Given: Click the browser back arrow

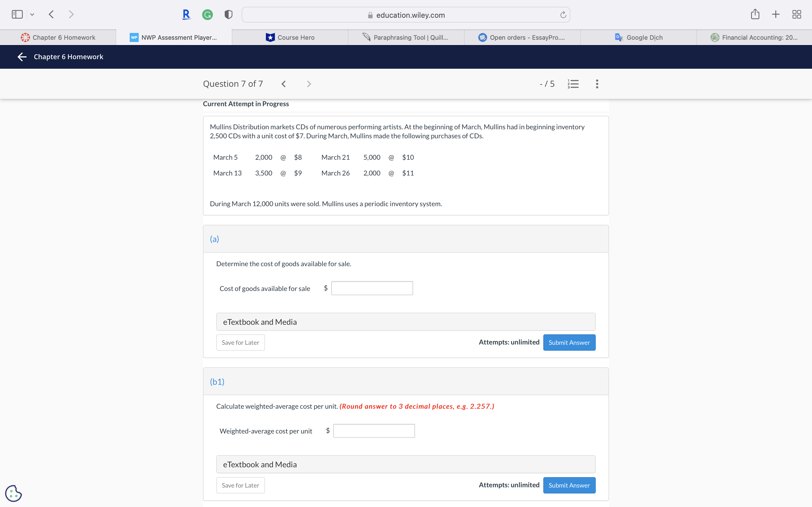Looking at the screenshot, I should pyautogui.click(x=51, y=14).
